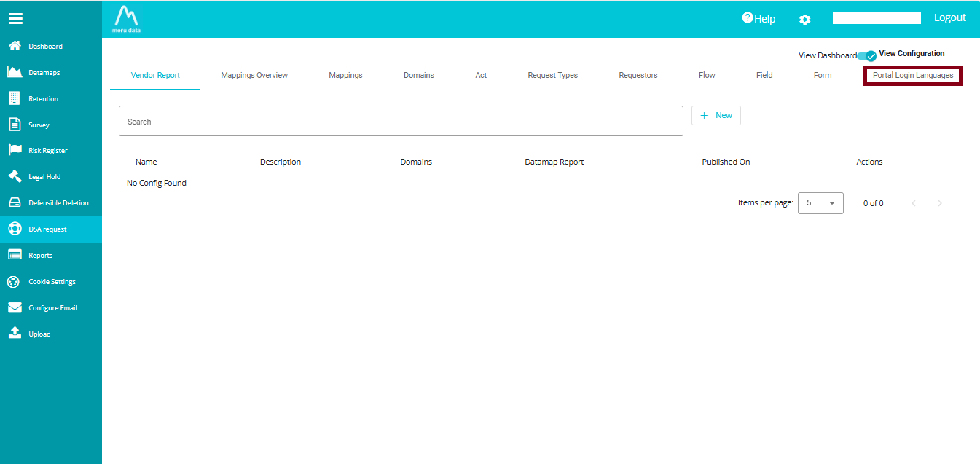Select the Request Types tab
This screenshot has width=980, height=464.
(x=552, y=75)
